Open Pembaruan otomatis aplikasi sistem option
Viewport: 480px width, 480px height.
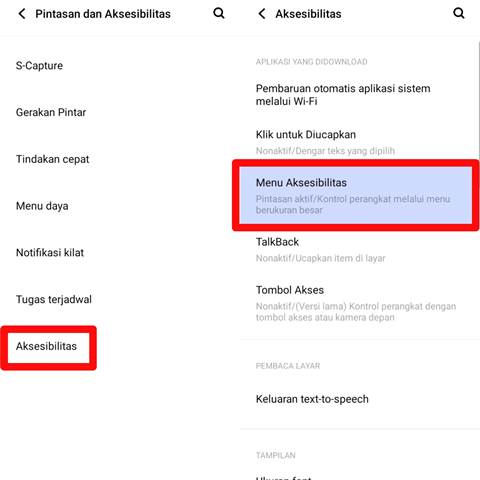click(x=359, y=95)
